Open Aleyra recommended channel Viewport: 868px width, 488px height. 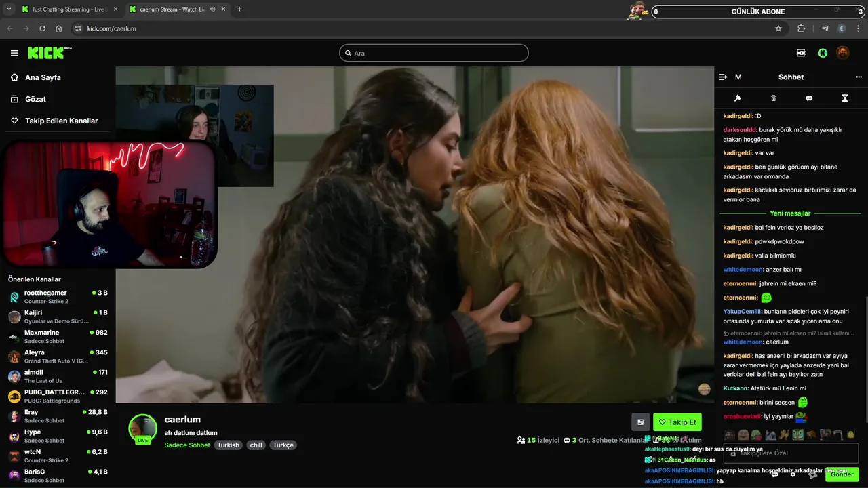pos(58,357)
